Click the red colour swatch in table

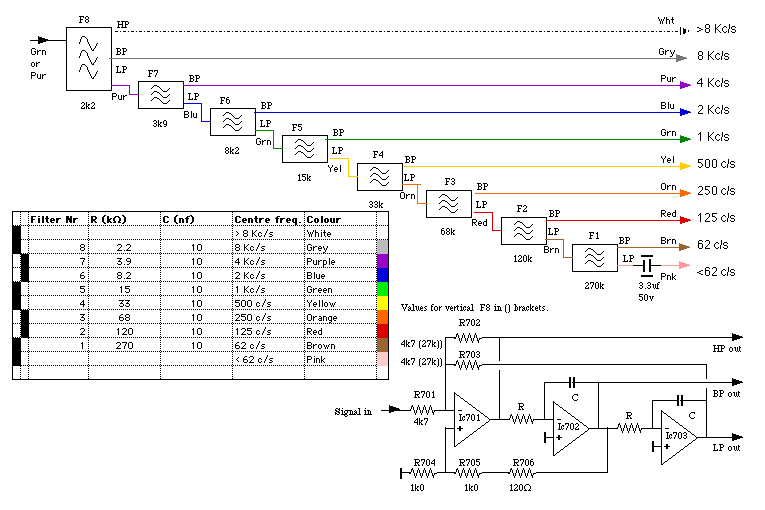(381, 331)
